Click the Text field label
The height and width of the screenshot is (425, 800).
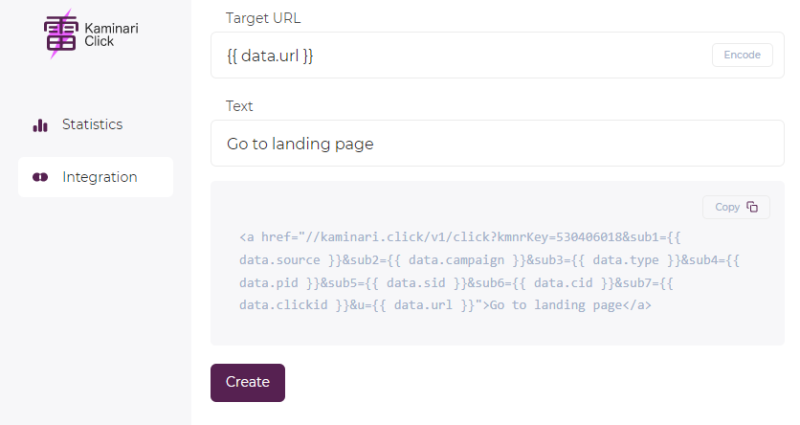click(240, 106)
